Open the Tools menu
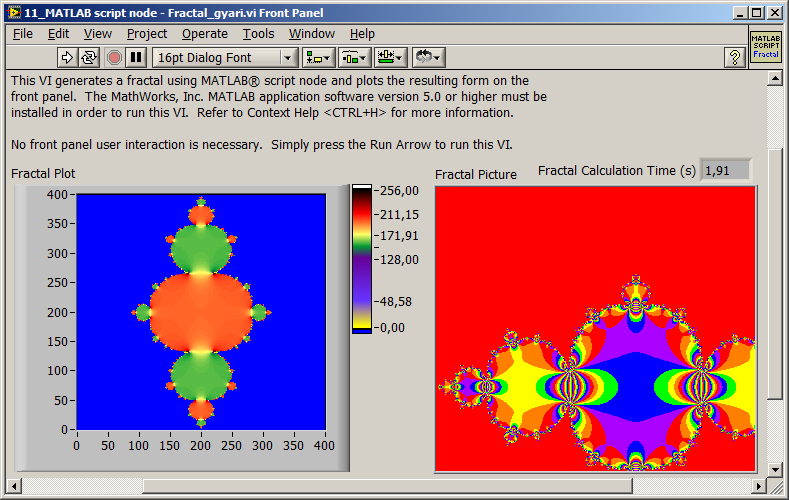This screenshot has height=500, width=789. coord(259,34)
